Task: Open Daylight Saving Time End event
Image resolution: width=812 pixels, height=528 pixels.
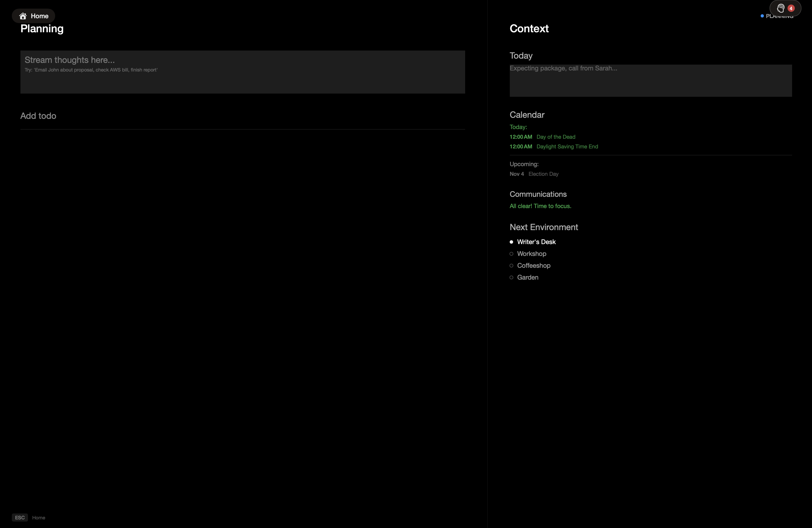Action: 567,147
